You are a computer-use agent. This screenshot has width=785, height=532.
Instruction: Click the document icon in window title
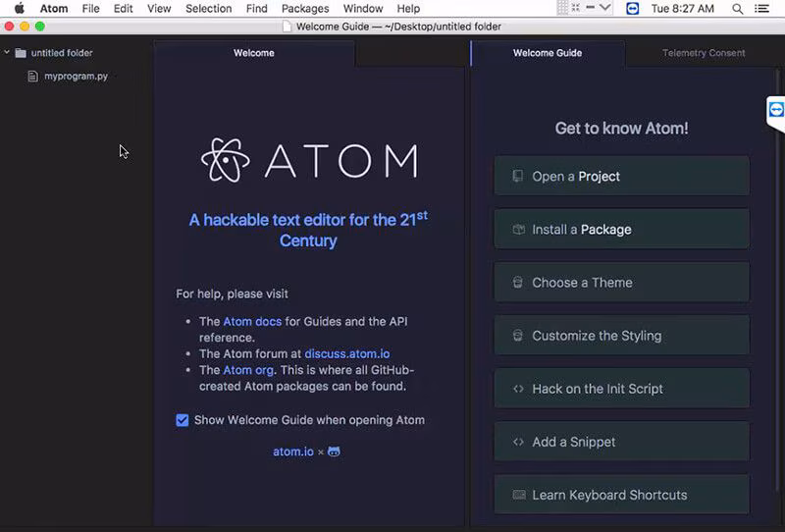pyautogui.click(x=287, y=27)
